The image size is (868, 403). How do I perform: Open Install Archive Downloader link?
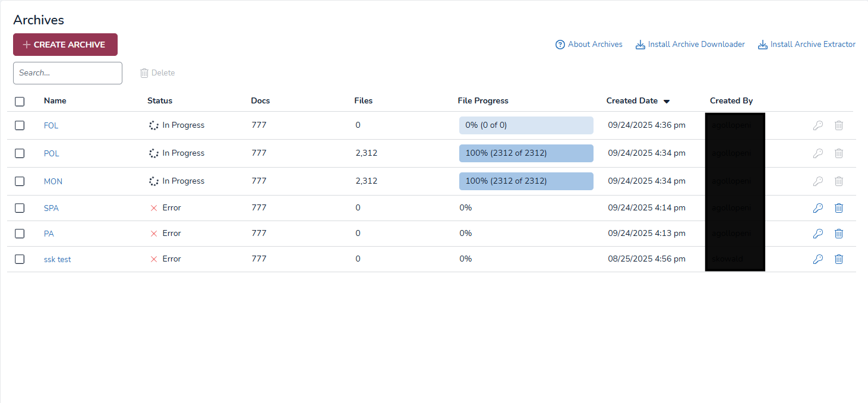click(x=696, y=45)
